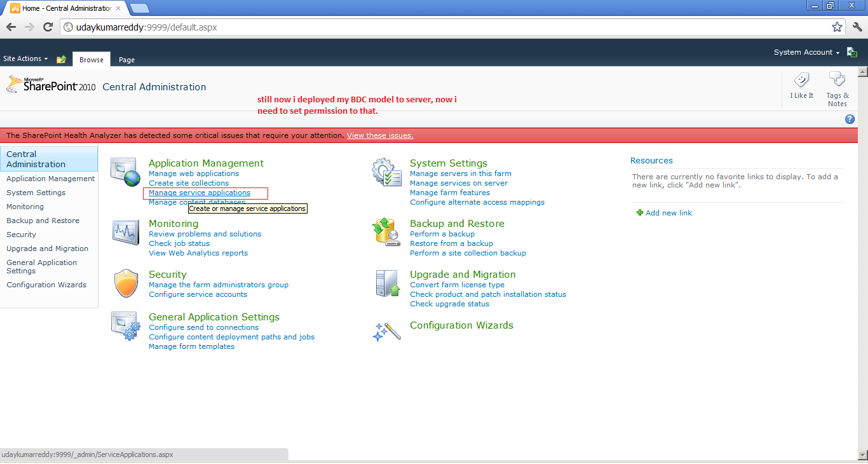Click the Configuration Wizards wand icon
The image size is (868, 464).
coord(386,331)
